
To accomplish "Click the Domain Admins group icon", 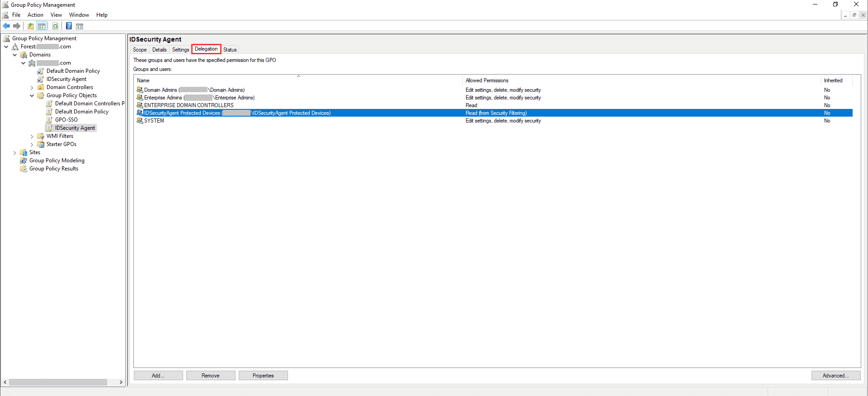I will [x=140, y=90].
